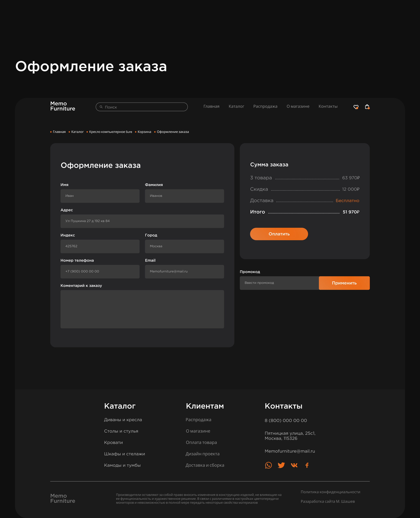
Task: Open the Контакты navigation item
Action: pos(328,106)
